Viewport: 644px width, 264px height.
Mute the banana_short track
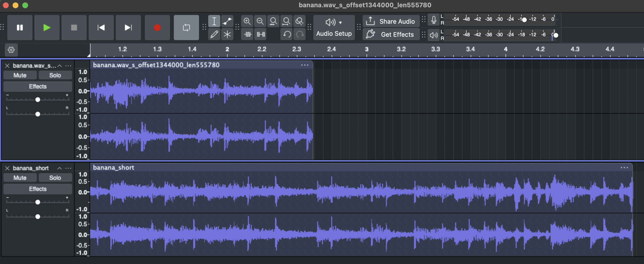pos(20,178)
